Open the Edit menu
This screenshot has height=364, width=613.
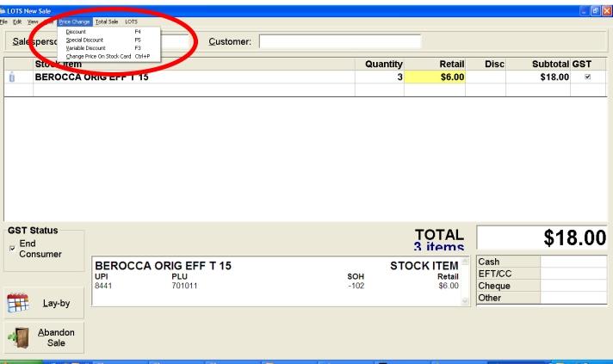(x=17, y=21)
